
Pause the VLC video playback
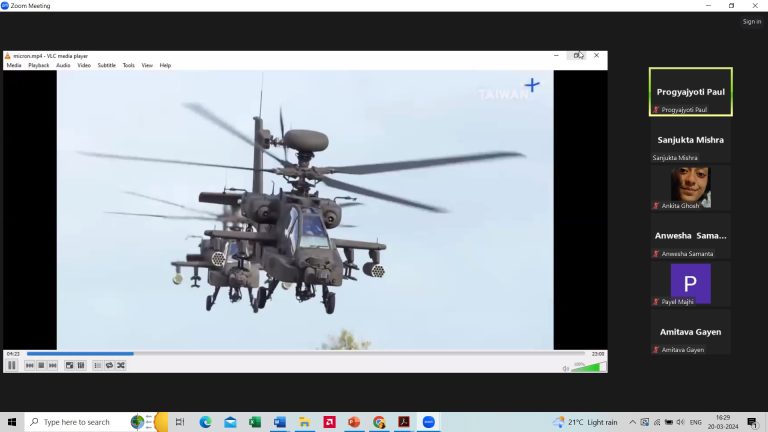12,365
